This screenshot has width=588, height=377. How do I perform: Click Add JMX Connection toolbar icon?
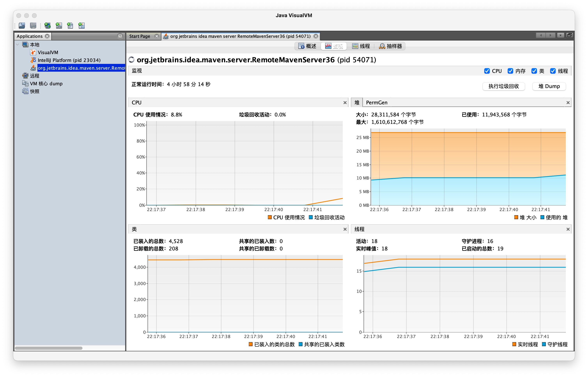59,26
